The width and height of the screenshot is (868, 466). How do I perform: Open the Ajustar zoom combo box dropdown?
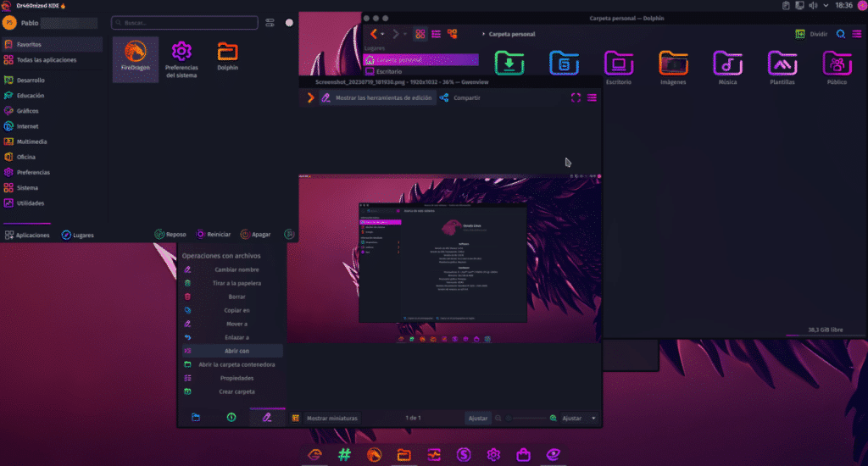(578, 419)
